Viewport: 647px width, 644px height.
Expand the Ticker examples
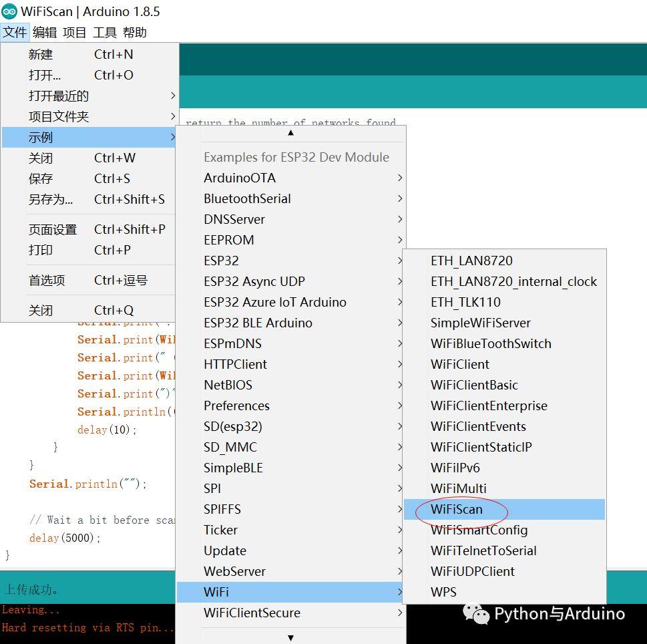pos(290,530)
